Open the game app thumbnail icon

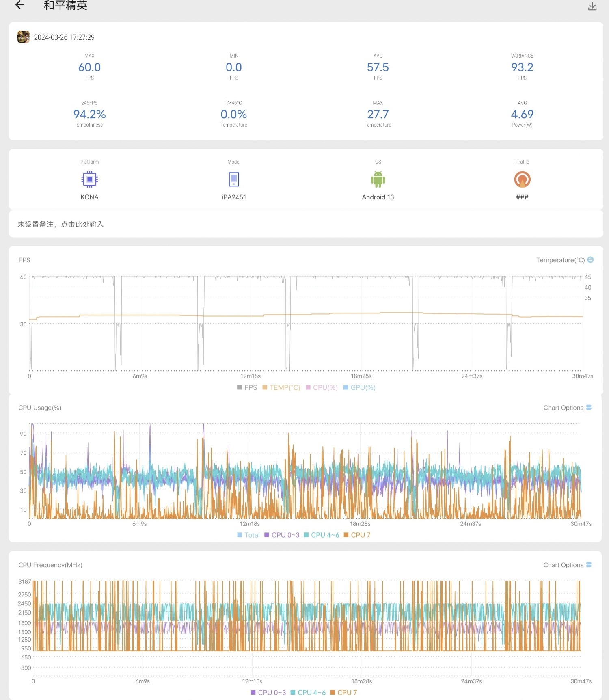tap(24, 37)
